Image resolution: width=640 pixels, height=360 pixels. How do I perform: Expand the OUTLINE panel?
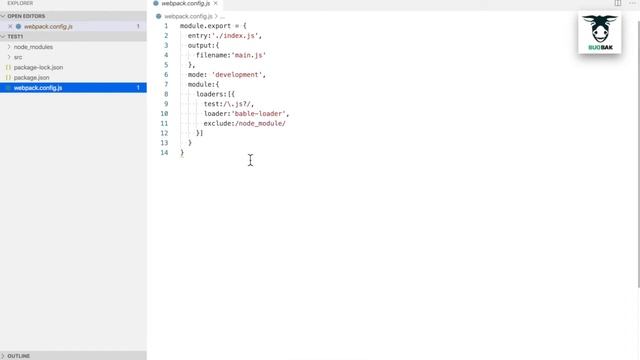tap(73, 356)
